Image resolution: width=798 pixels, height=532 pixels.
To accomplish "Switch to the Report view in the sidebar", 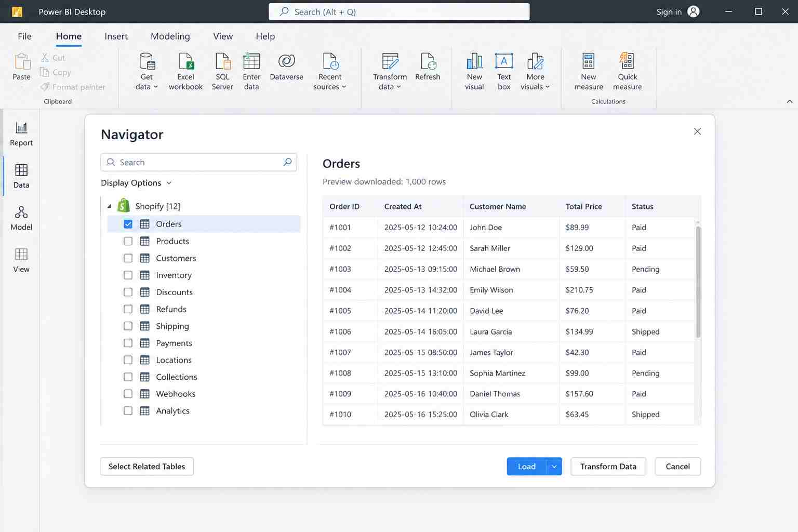I will 21,134.
